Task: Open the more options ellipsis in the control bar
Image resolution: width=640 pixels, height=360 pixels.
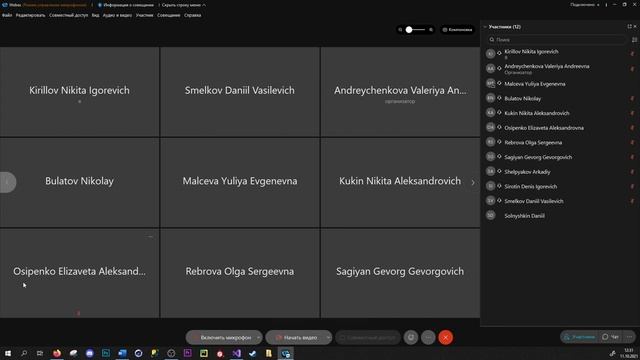Action: click(x=428, y=338)
